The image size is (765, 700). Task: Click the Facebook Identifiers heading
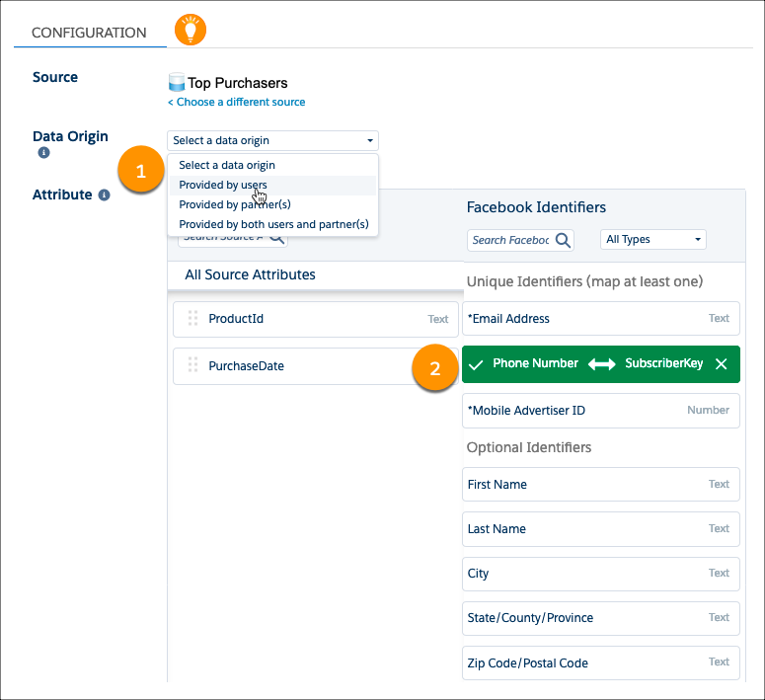pyautogui.click(x=536, y=207)
